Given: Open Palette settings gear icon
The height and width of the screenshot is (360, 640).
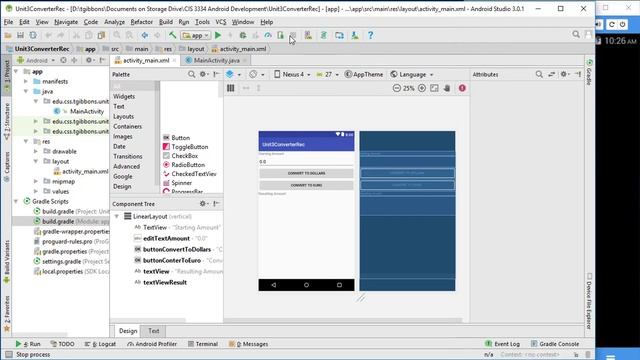Looking at the screenshot, I should pos(203,74).
